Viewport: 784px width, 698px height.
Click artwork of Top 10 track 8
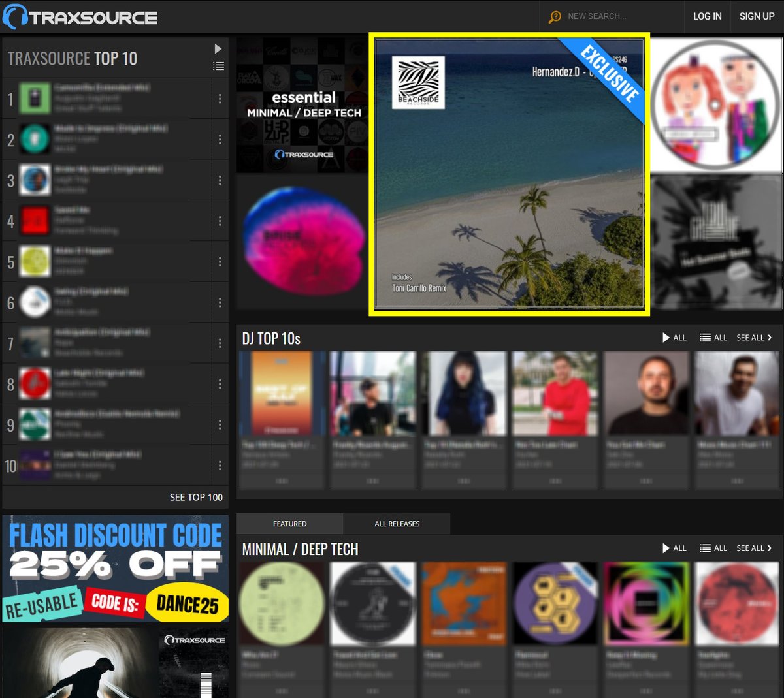click(x=35, y=384)
